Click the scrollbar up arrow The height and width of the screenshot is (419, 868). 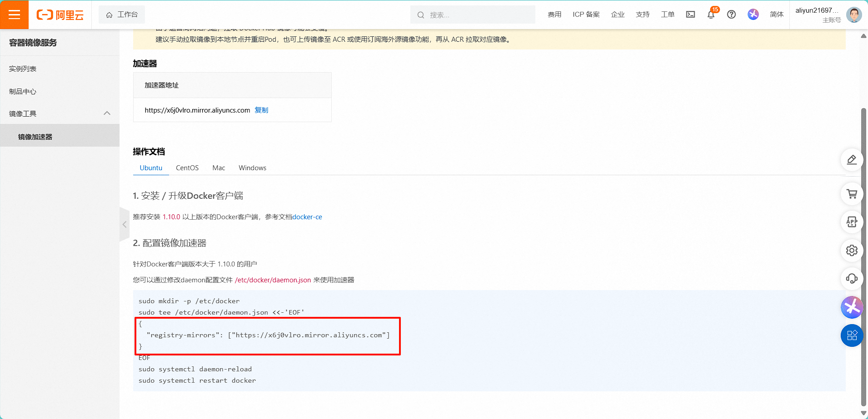(x=863, y=36)
